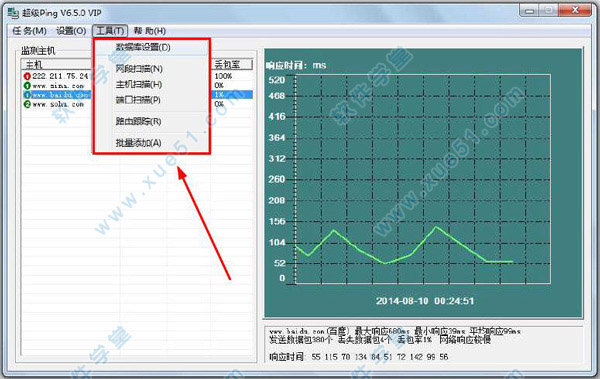Open the 设置(O) menu
The image size is (600, 379).
[x=71, y=31]
